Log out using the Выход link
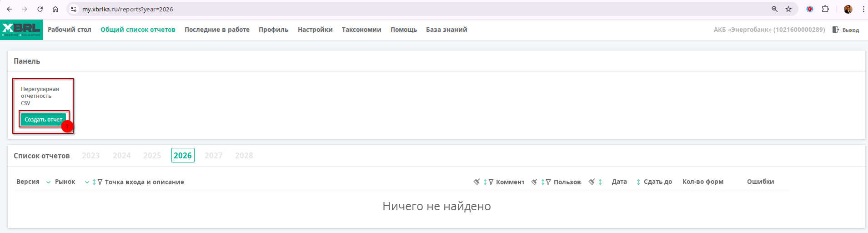868x233 pixels. pos(846,30)
